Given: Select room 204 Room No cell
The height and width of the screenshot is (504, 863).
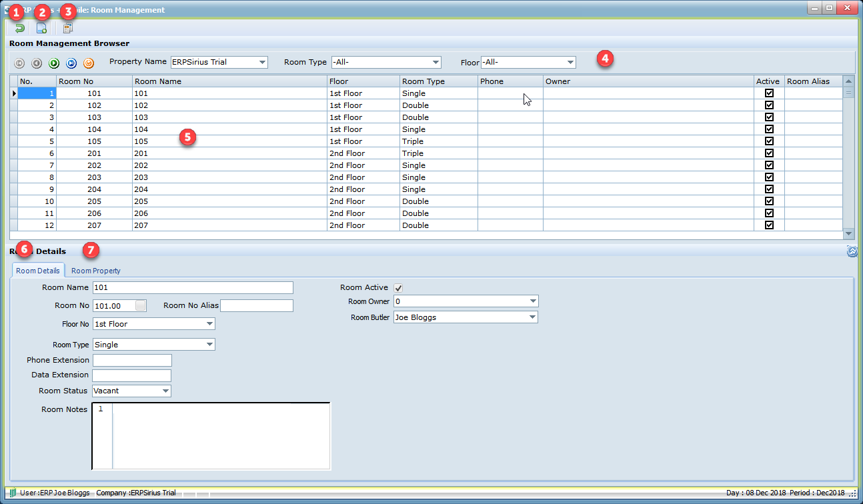Looking at the screenshot, I should (x=94, y=189).
